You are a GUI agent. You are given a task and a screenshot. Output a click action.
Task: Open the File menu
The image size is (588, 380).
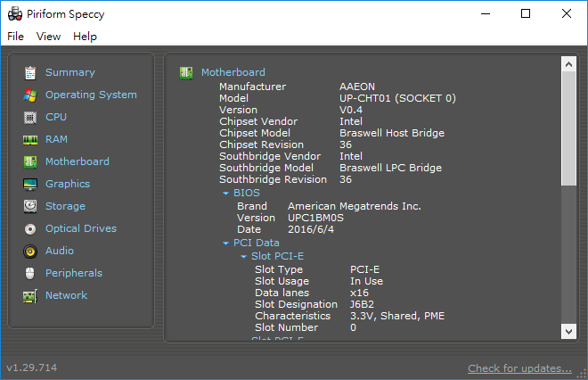pos(16,37)
